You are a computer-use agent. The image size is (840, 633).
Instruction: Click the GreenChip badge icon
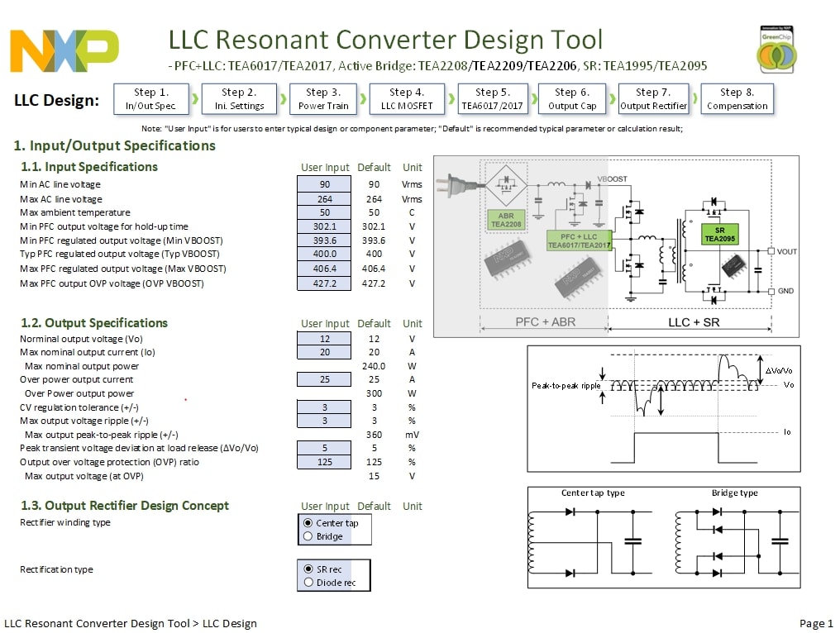(777, 50)
